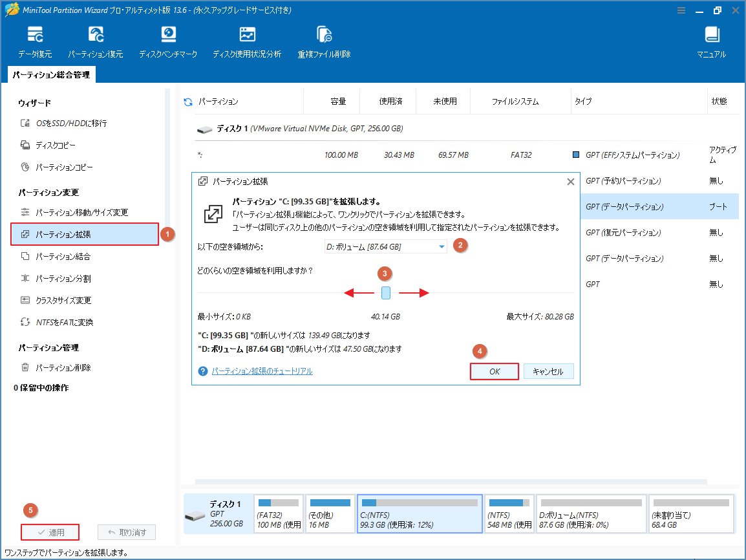The image size is (746, 560).
Task: Select the (FAT32) 100 MB block in disk map
Action: tap(279, 514)
